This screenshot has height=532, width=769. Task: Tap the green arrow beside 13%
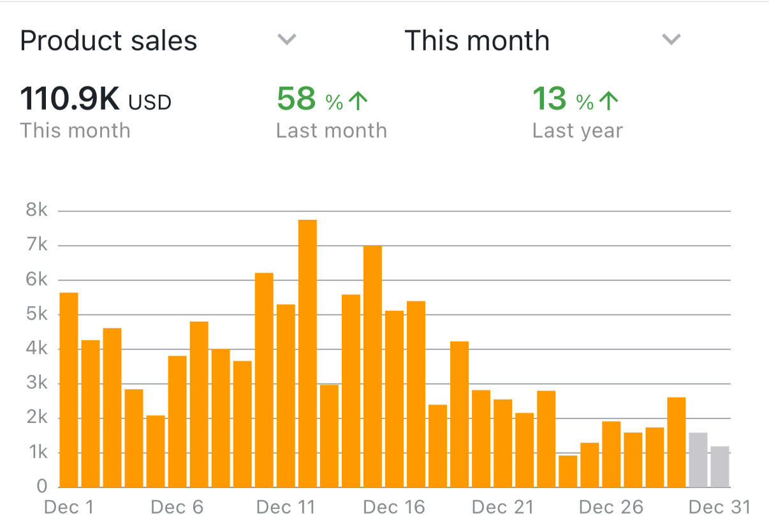609,101
